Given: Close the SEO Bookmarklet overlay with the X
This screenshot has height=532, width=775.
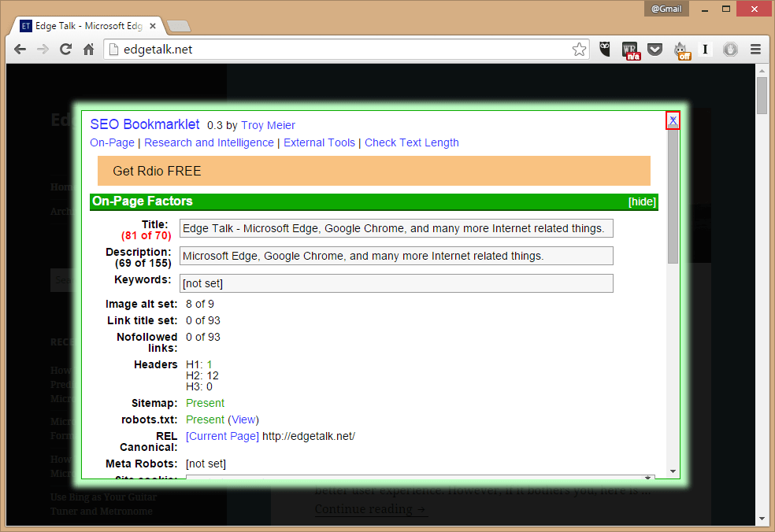Looking at the screenshot, I should (x=673, y=120).
